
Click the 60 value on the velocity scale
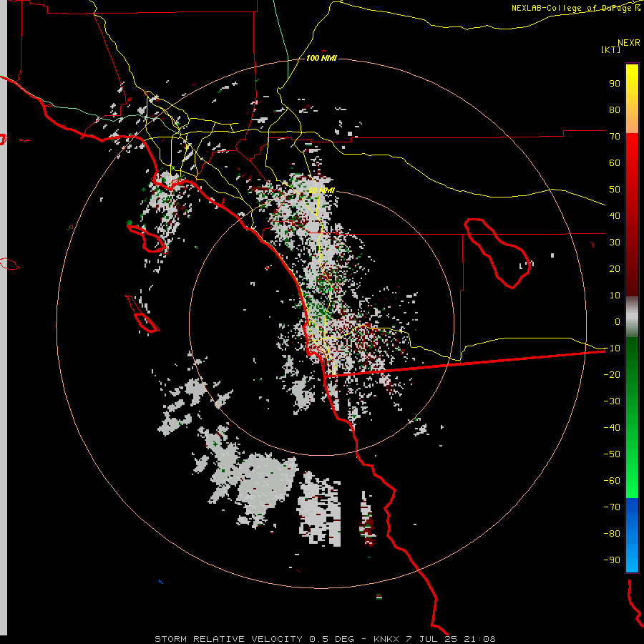point(615,162)
